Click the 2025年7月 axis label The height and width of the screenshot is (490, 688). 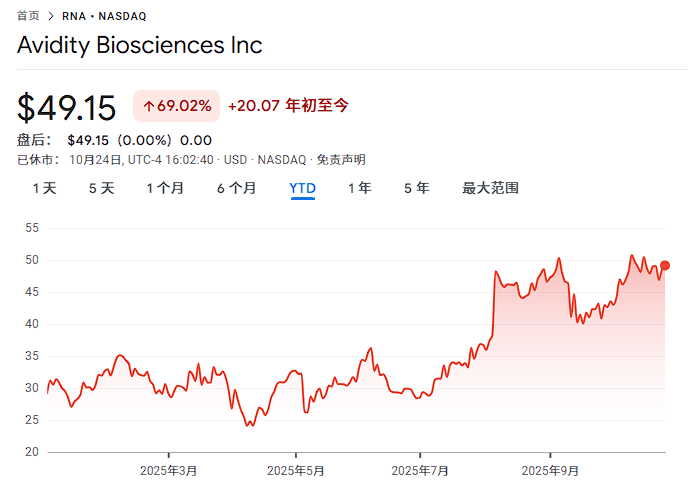point(420,470)
